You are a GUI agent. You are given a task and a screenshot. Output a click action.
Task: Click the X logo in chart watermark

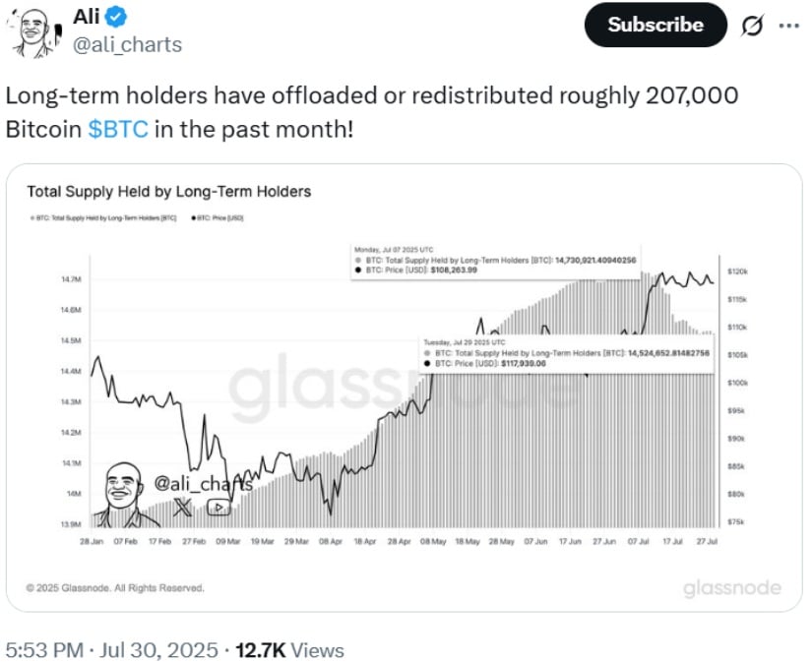[x=182, y=508]
